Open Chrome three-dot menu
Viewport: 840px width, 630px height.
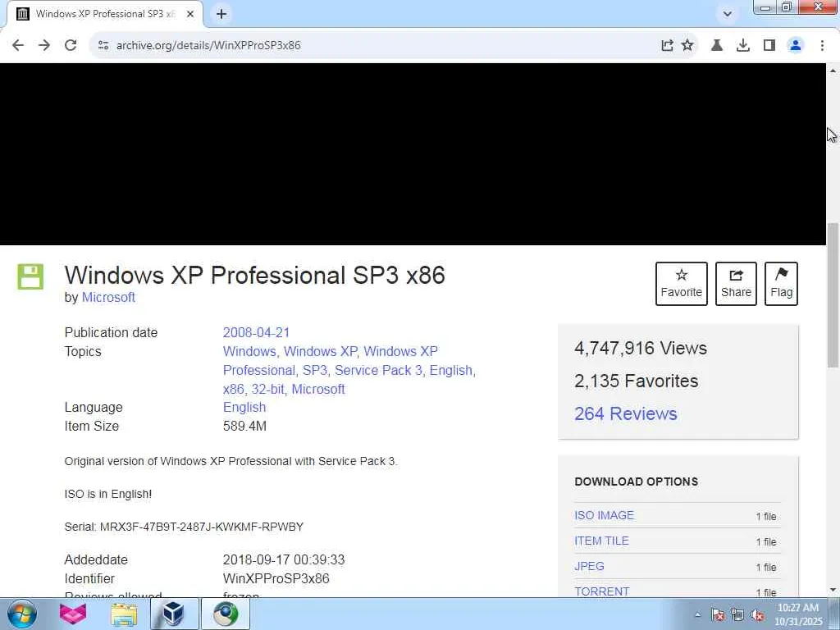point(822,46)
